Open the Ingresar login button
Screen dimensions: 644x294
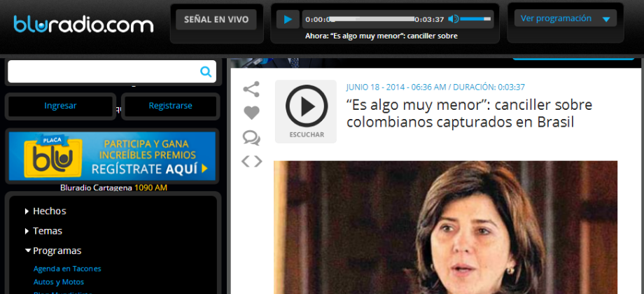(60, 106)
